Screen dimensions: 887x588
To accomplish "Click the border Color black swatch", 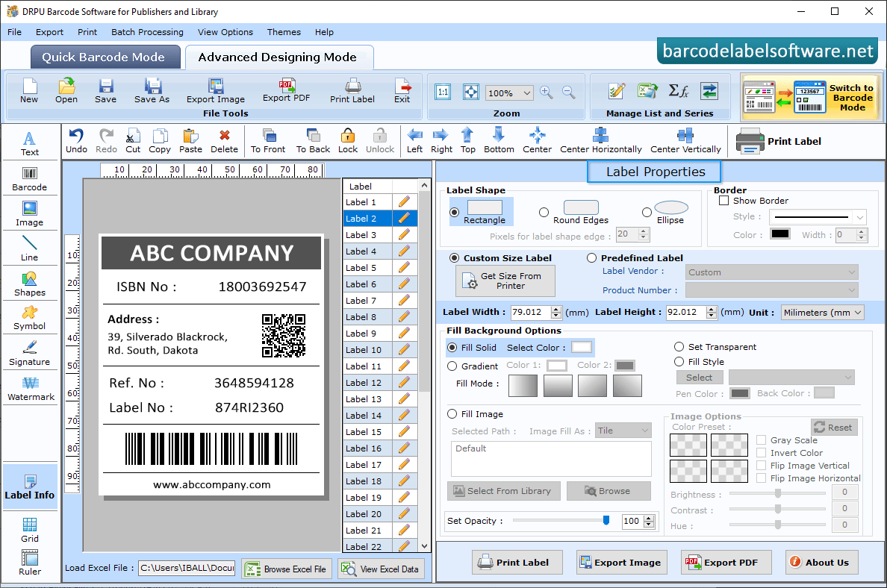I will pos(780,234).
